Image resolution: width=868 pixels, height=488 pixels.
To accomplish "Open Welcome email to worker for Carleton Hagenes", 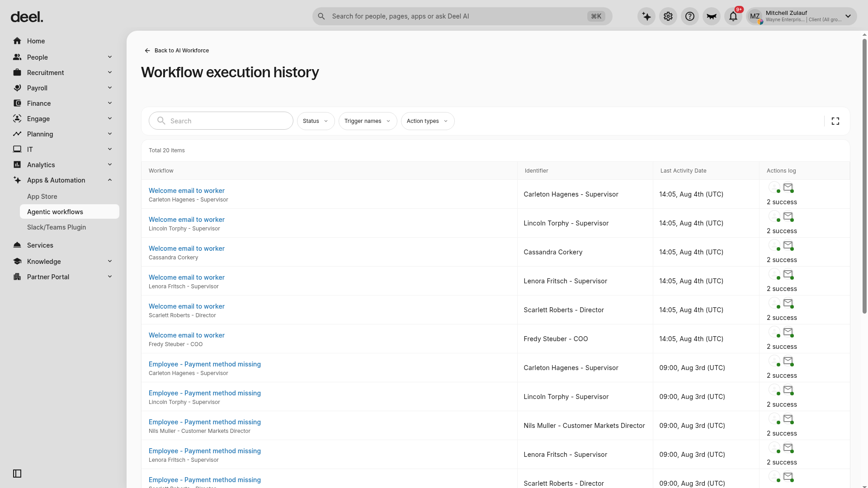I will pyautogui.click(x=186, y=191).
